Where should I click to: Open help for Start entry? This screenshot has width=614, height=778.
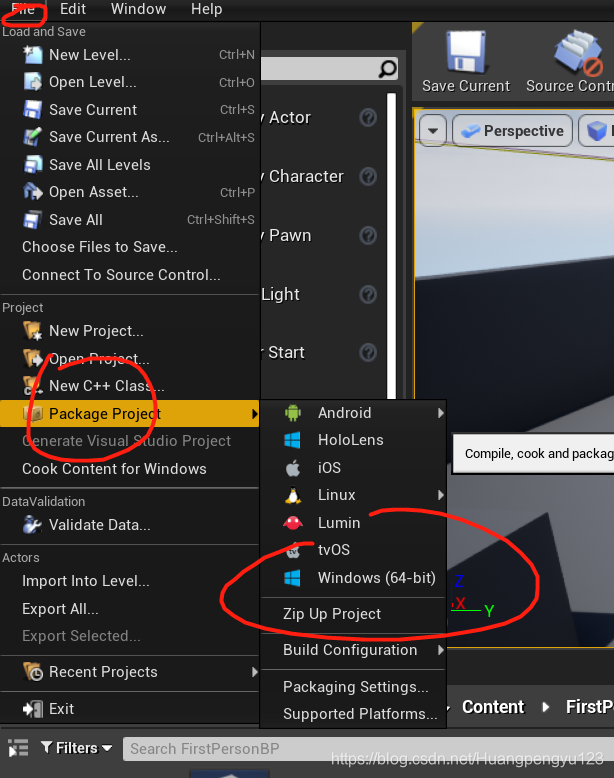pyautogui.click(x=368, y=353)
